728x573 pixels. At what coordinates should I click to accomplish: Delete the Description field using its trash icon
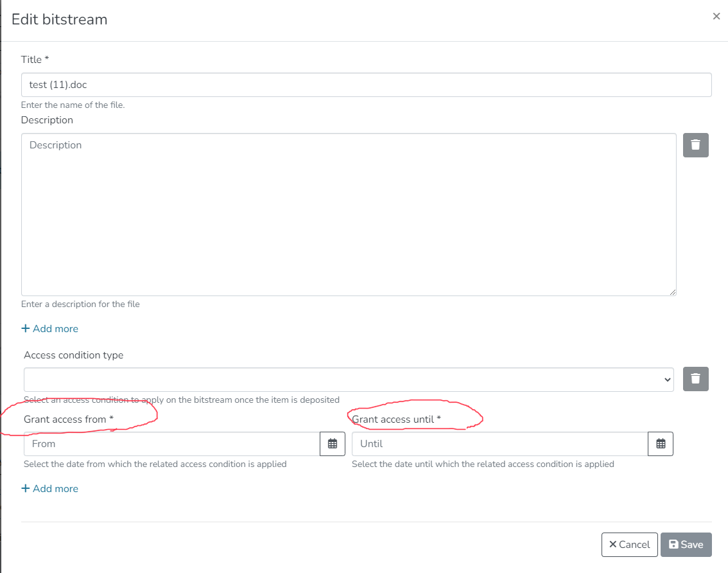point(695,145)
